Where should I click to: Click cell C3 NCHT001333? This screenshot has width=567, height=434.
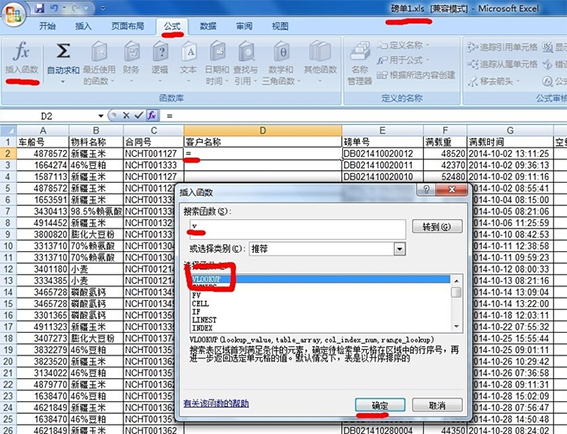click(154, 165)
